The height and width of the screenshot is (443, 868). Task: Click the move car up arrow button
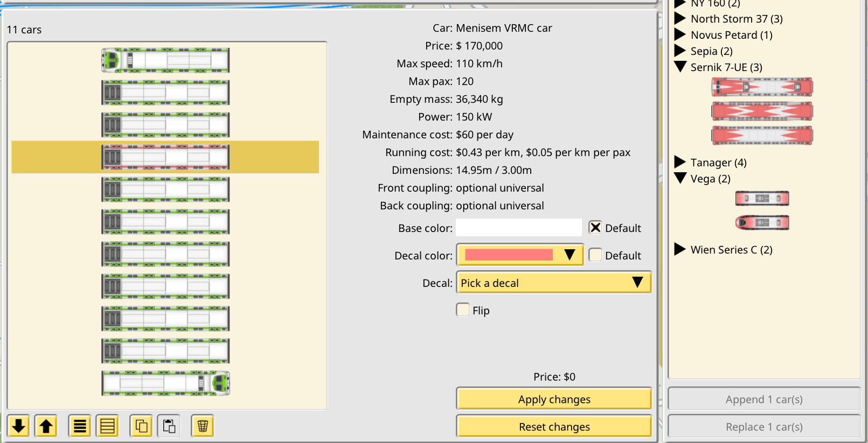(46, 426)
